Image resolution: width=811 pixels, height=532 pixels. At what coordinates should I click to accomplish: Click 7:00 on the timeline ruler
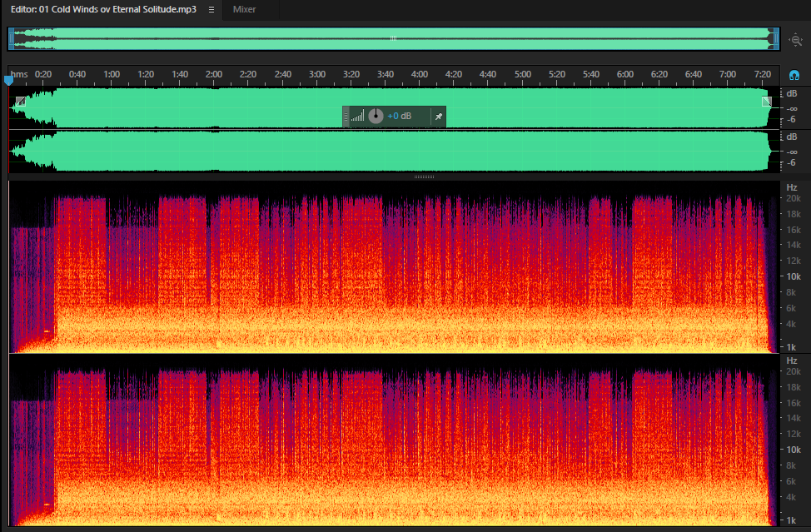(727, 74)
